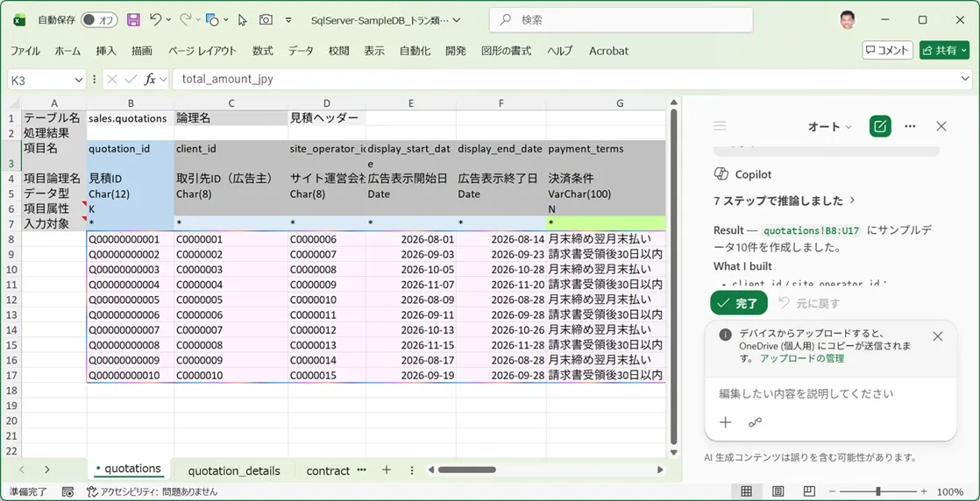Select cell with date 2026-11-07
This screenshot has width=980, height=501.
(410, 285)
